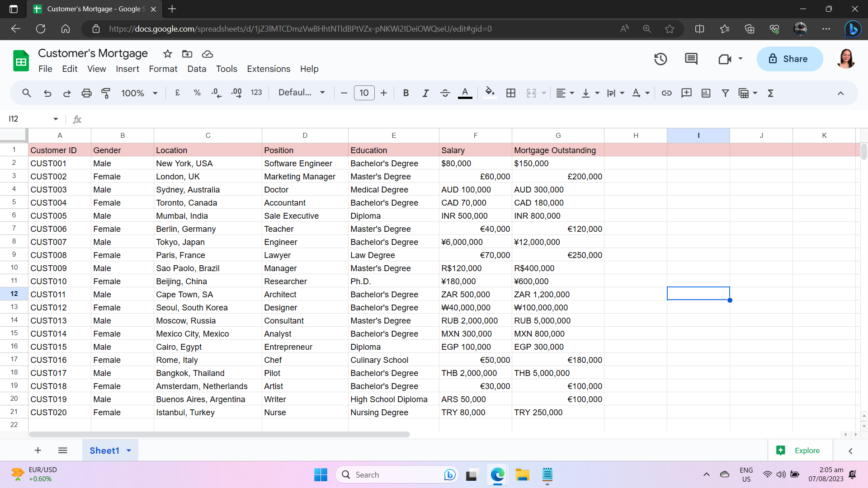Open the File menu
Viewport: 868px width, 488px height.
(45, 69)
